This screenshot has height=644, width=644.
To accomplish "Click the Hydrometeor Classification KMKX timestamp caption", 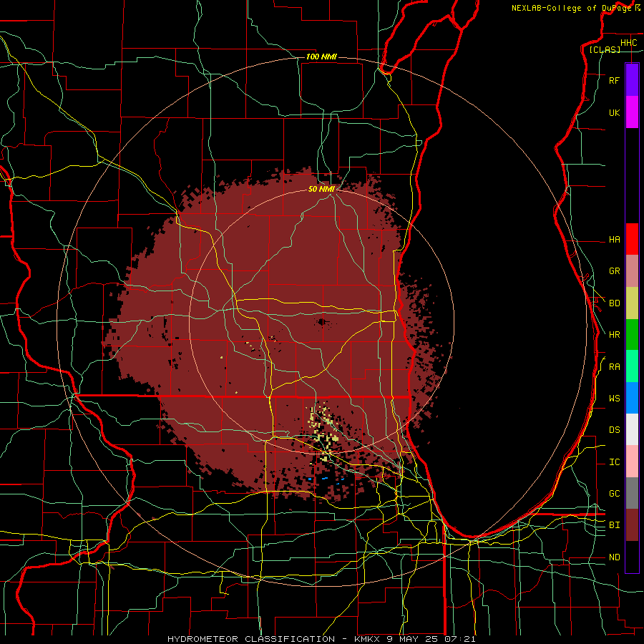I will point(321,639).
